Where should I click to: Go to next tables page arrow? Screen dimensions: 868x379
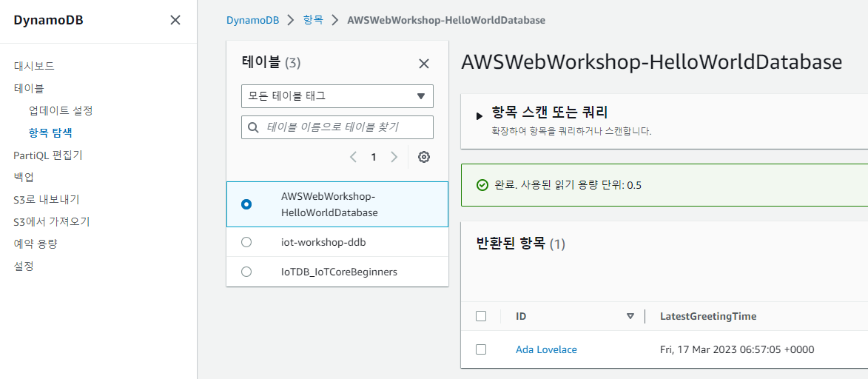(x=394, y=158)
